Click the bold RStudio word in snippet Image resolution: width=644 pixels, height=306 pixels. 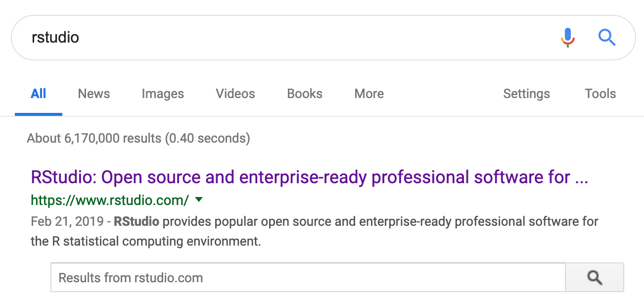tap(137, 221)
